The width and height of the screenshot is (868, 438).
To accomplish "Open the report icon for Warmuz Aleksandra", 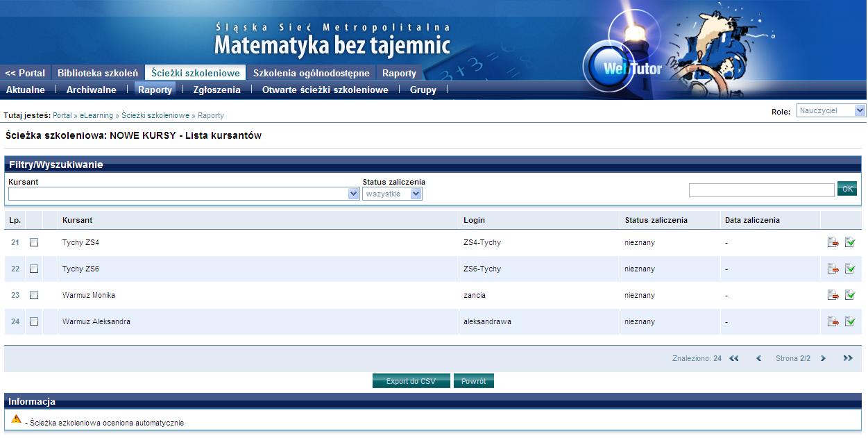I will [833, 321].
